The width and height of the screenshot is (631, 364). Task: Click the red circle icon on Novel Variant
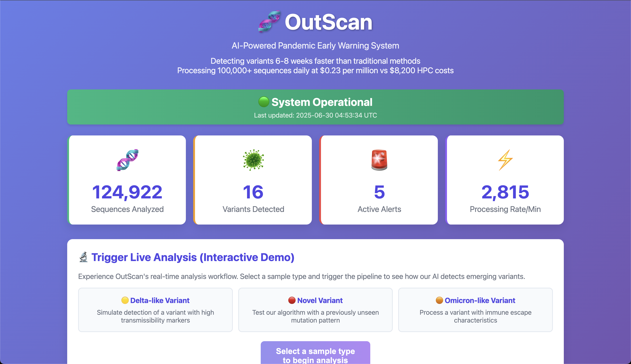coord(292,300)
